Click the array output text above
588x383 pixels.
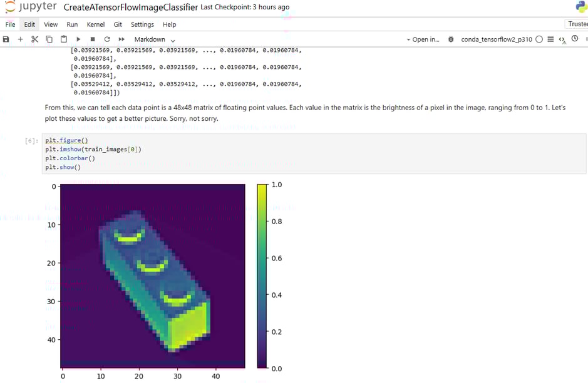coord(187,71)
